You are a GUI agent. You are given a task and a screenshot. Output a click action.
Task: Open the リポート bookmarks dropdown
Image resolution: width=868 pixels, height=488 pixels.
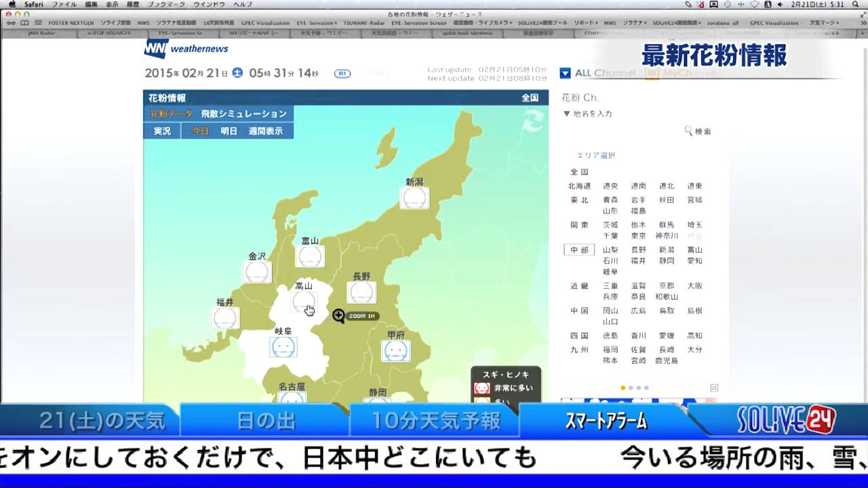(586, 22)
